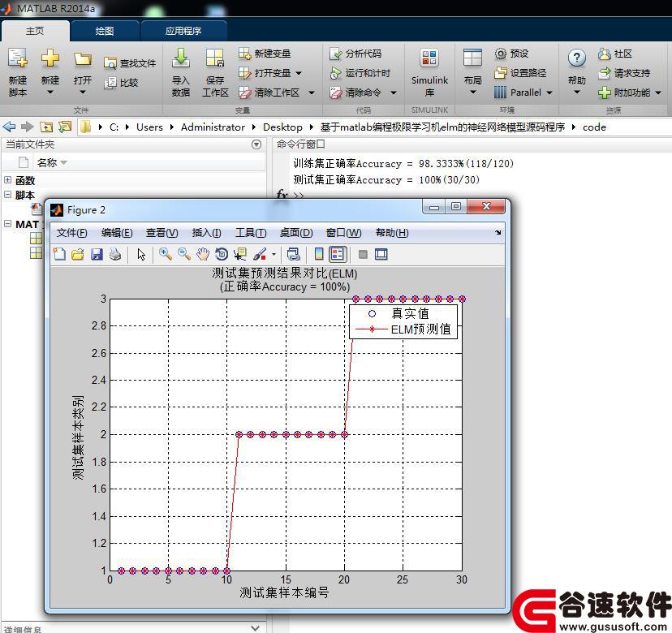Toggle the Edit Plot arrow tool
This screenshot has height=633, width=672.
coord(141,254)
